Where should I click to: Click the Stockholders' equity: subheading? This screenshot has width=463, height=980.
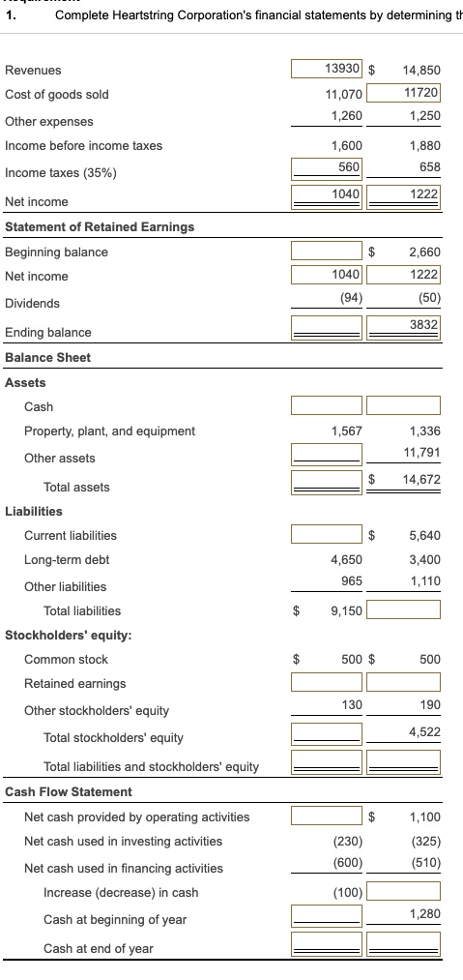68,636
